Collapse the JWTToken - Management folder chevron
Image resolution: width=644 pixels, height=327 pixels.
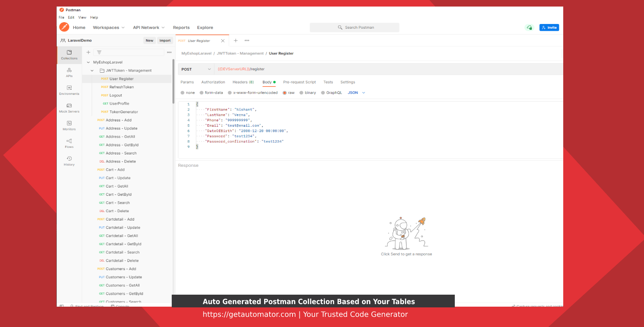(x=92, y=70)
